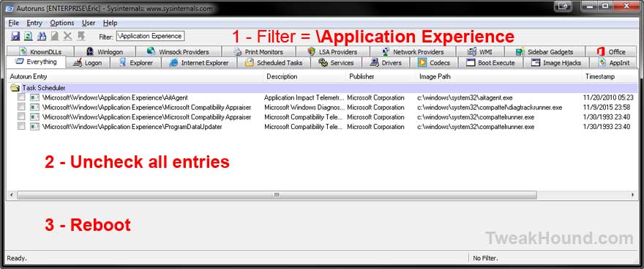This screenshot has height=269, width=644.
Task: Click the horizontal scrollbar thumb
Action: pyautogui.click(x=277, y=194)
